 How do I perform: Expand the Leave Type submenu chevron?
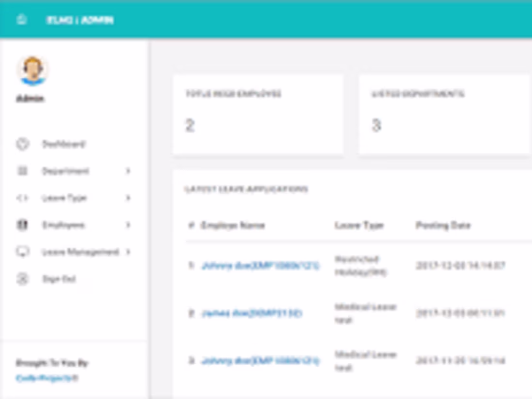128,198
